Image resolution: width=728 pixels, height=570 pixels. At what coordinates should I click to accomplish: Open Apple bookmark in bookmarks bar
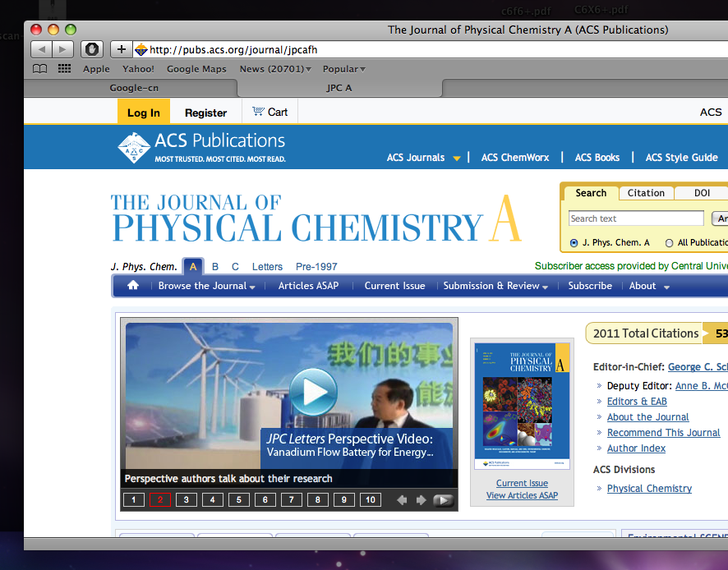tap(96, 69)
